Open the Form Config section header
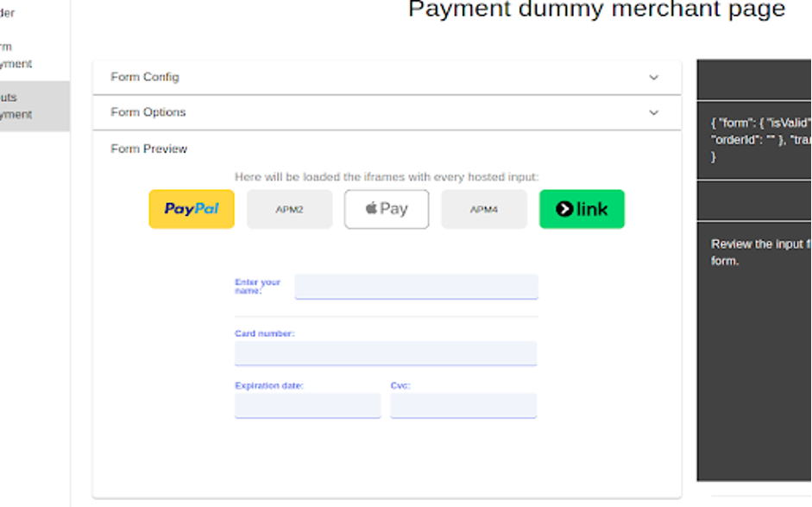812x507 pixels. coord(387,77)
